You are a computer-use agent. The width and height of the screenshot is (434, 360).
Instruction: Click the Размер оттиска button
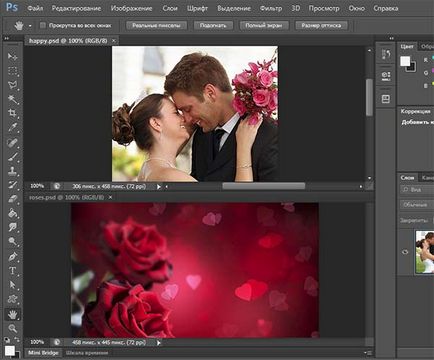pyautogui.click(x=321, y=25)
